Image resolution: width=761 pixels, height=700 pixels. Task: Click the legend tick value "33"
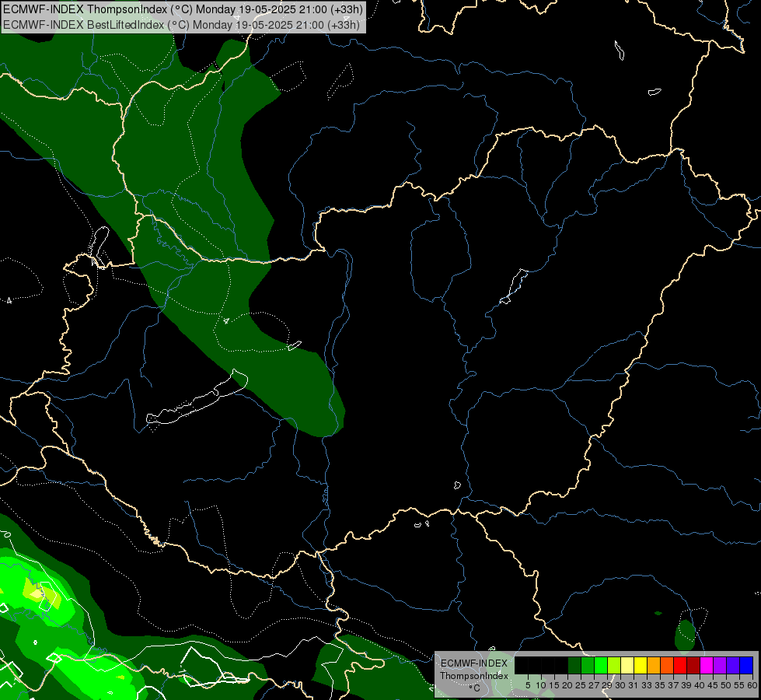(x=647, y=685)
